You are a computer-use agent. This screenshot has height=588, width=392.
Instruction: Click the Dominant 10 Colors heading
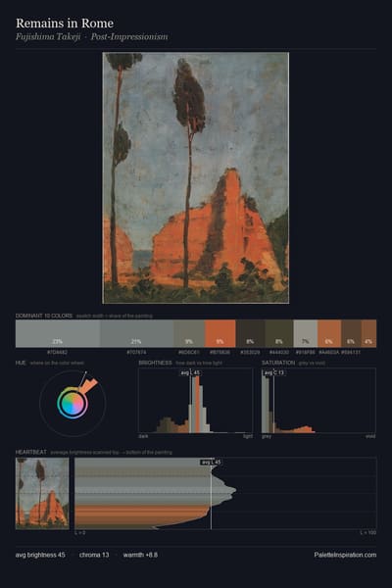pos(44,316)
